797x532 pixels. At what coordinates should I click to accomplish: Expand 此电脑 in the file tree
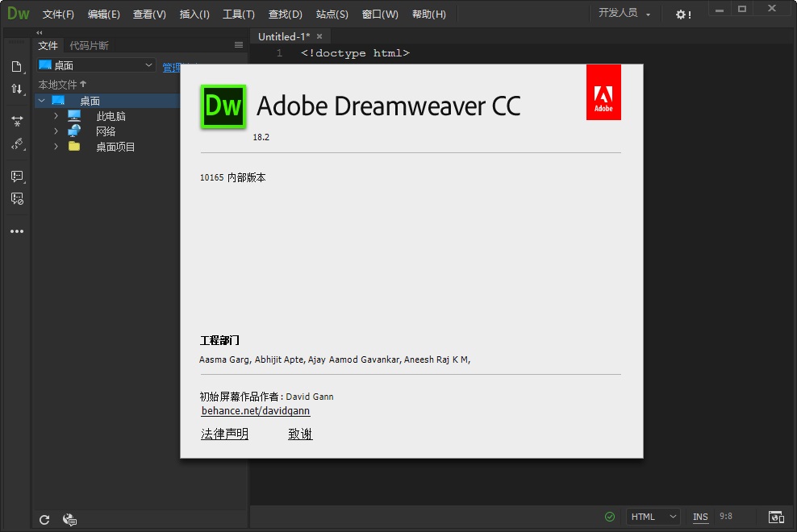pyautogui.click(x=55, y=115)
